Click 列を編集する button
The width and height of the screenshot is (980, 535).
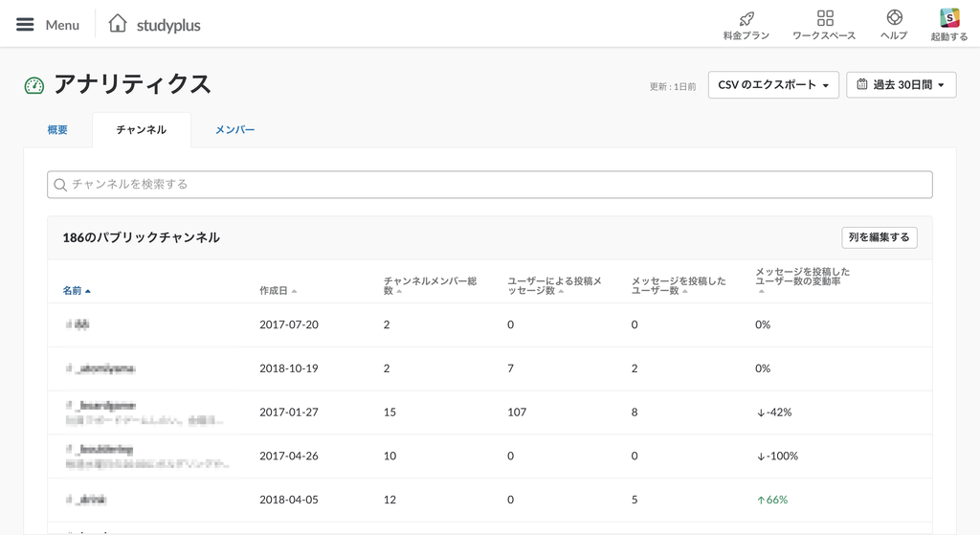pyautogui.click(x=880, y=237)
